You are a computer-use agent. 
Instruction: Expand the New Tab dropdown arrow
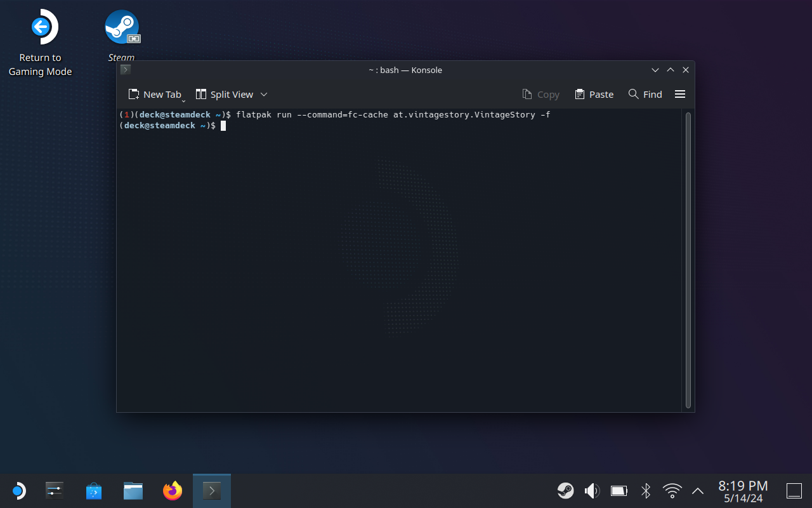tap(184, 100)
